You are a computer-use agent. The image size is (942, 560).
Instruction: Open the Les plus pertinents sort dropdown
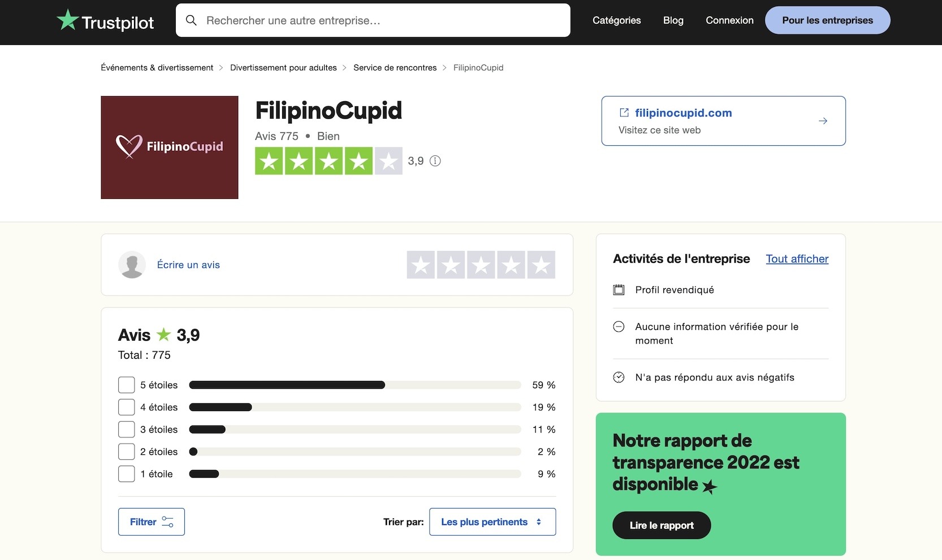pyautogui.click(x=492, y=522)
